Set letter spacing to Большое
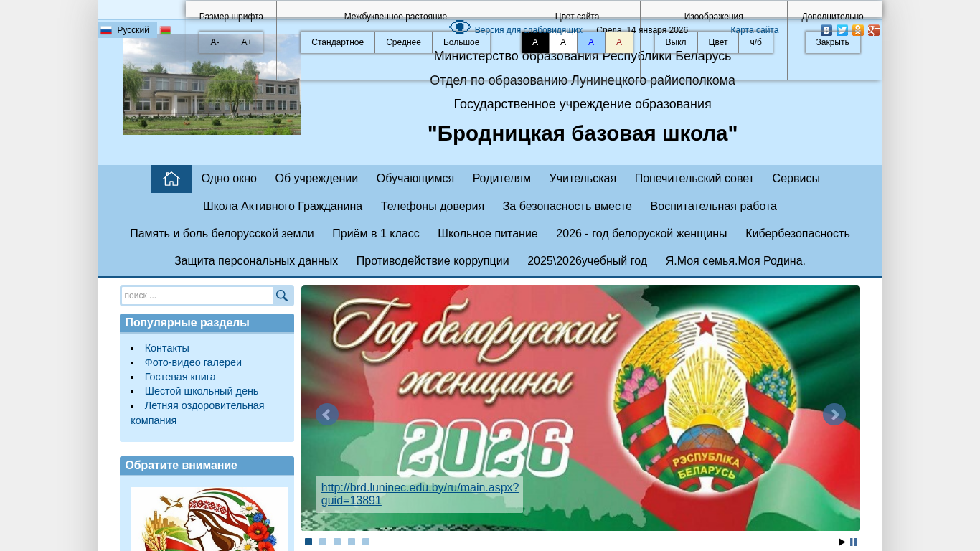Viewport: 980px width, 551px height. (461, 42)
